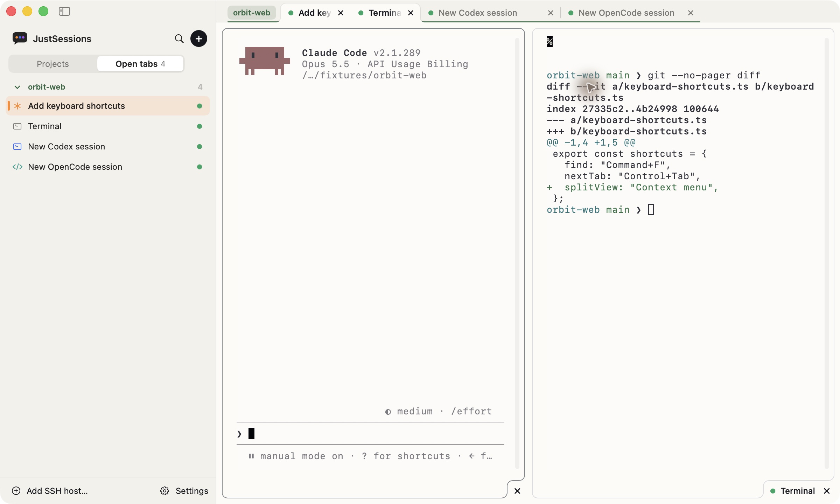Click the circled plus icon for Add SSH host
Image resolution: width=840 pixels, height=504 pixels.
point(16,491)
